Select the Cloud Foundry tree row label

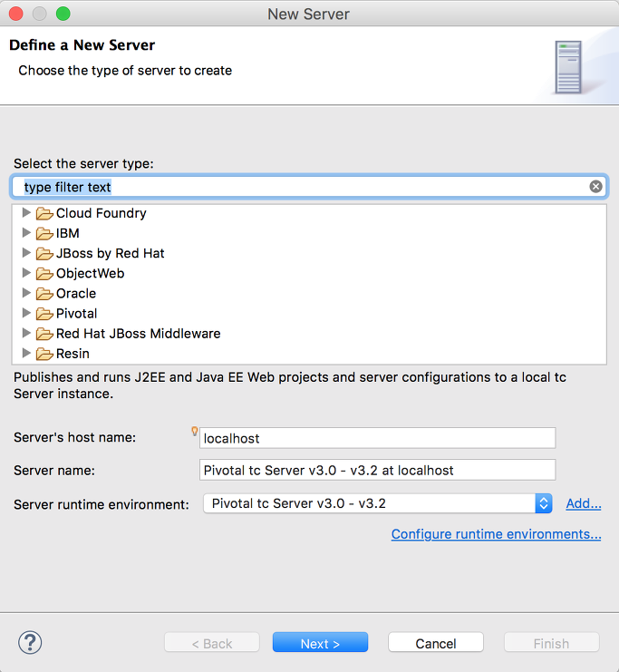[x=102, y=213]
